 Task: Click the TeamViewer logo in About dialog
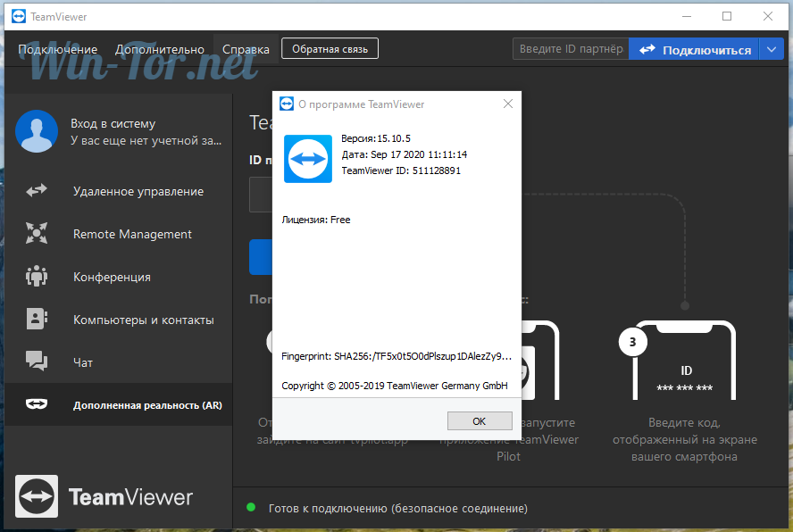point(307,159)
